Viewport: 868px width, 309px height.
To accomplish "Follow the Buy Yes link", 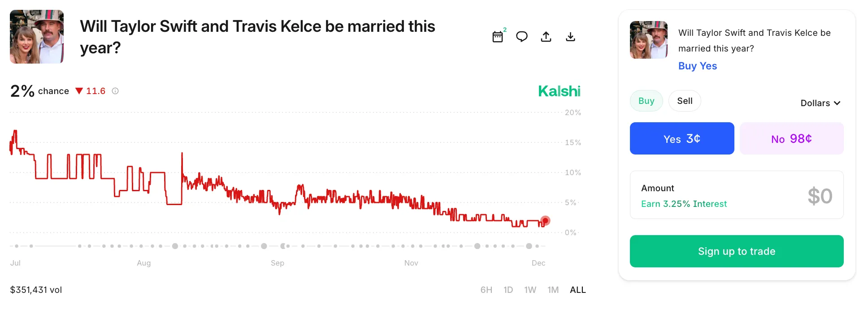I will (x=697, y=66).
